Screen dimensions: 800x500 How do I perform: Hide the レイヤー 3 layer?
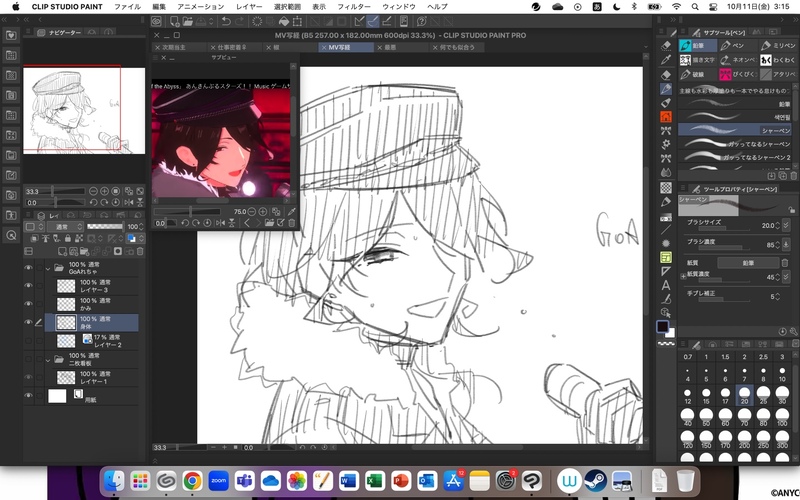(28, 286)
